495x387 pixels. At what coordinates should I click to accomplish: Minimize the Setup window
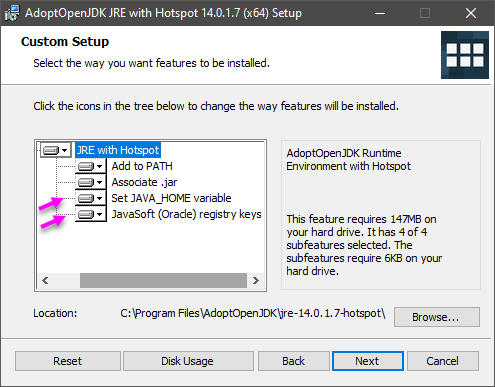pos(380,13)
